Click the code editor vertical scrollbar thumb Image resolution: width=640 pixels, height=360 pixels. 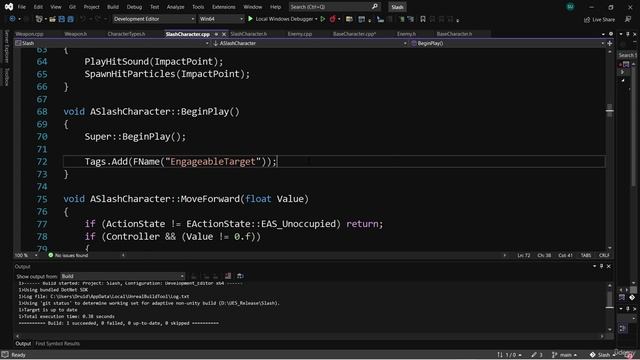(609, 110)
